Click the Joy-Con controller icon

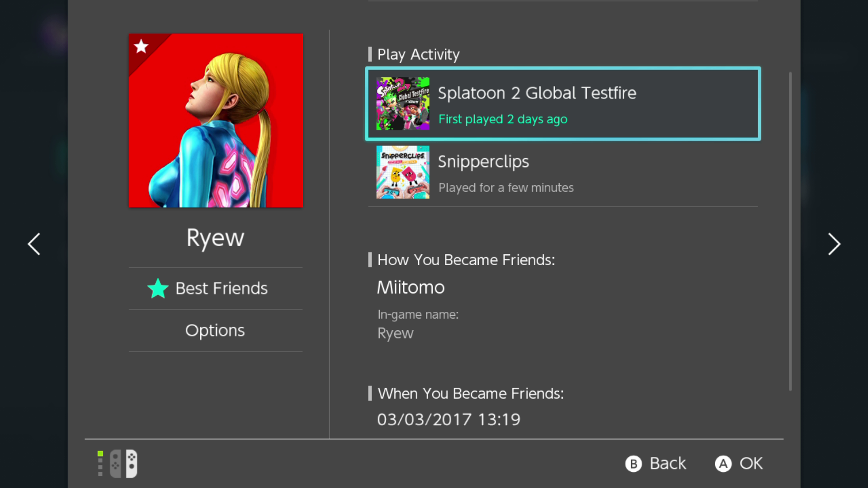[123, 464]
